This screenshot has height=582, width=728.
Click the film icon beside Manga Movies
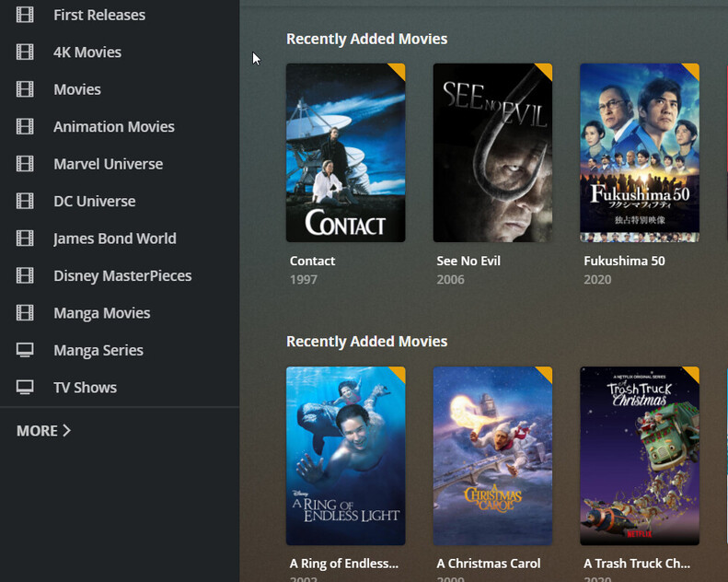click(x=25, y=312)
